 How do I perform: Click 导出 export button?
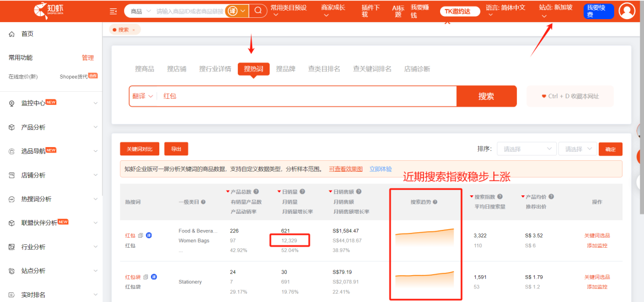pos(176,149)
